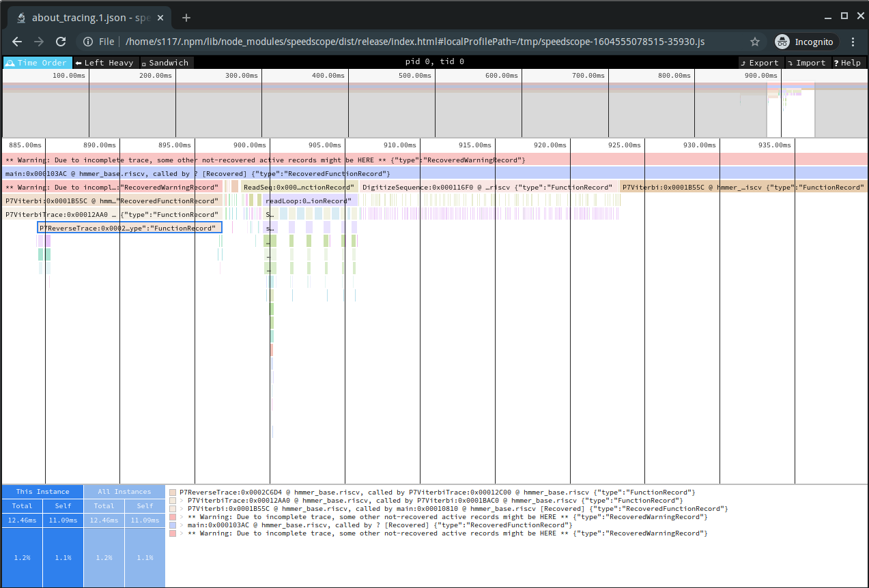Viewport: 869px width, 588px height.
Task: Open the Chrome three-dot menu
Action: pyautogui.click(x=853, y=42)
